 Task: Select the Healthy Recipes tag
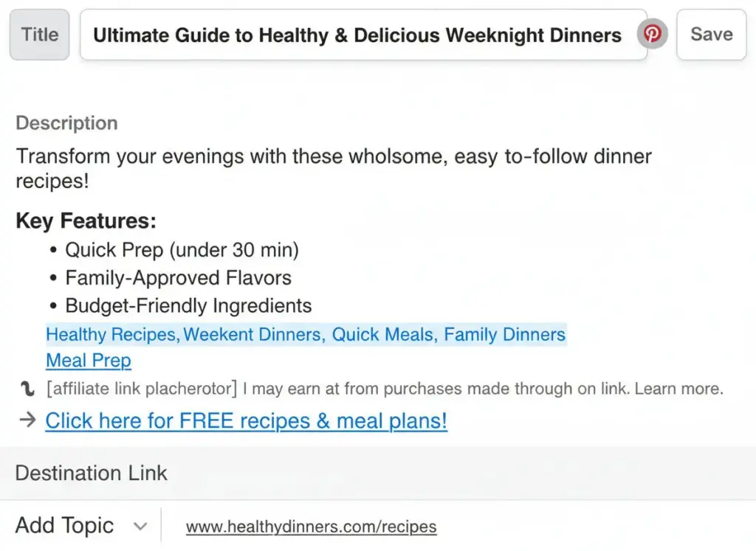[x=109, y=334]
